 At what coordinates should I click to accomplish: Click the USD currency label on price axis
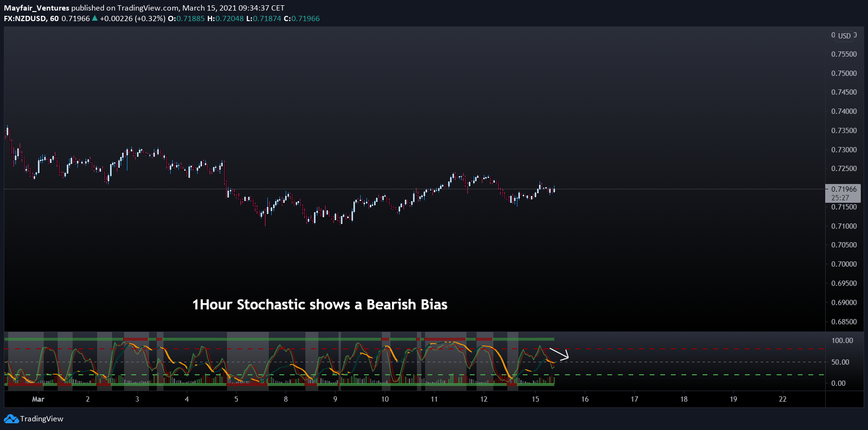(844, 36)
